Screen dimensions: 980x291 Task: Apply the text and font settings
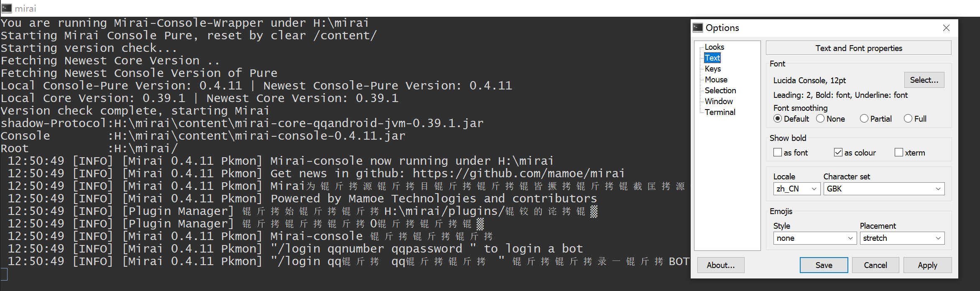click(x=927, y=265)
